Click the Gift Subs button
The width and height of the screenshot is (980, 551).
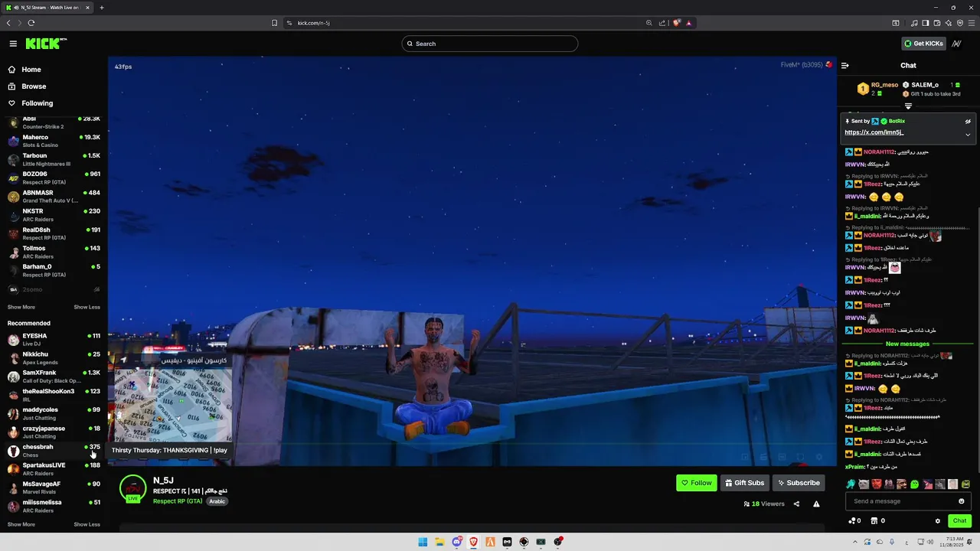click(x=744, y=483)
